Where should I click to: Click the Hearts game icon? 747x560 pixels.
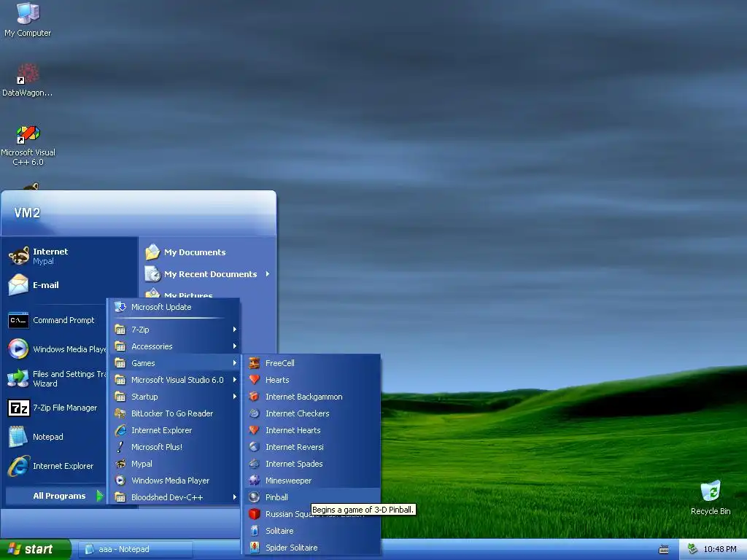click(255, 380)
